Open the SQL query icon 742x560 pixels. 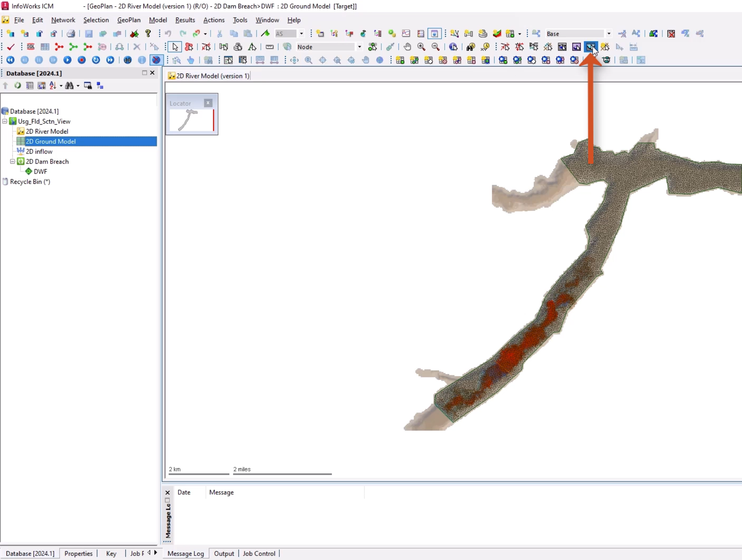pyautogui.click(x=31, y=47)
